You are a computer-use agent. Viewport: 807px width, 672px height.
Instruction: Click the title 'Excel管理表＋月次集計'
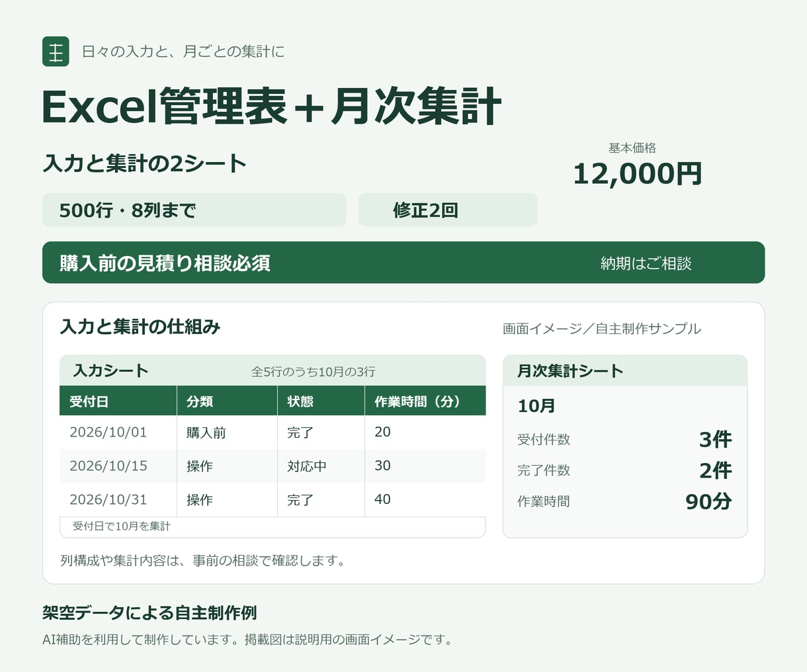[x=272, y=106]
